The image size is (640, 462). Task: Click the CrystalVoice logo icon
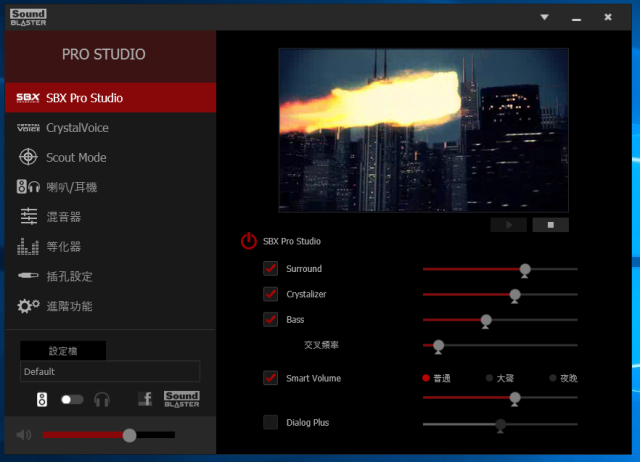pos(28,128)
